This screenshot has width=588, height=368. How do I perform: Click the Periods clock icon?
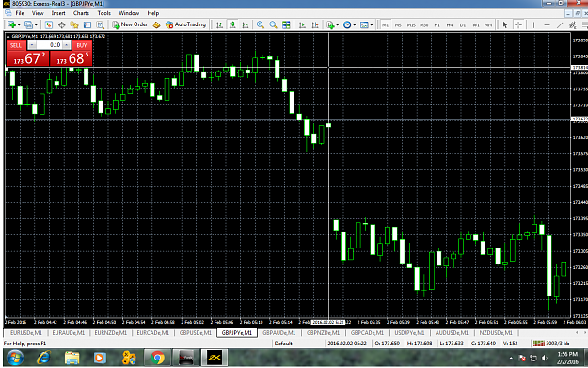click(347, 24)
